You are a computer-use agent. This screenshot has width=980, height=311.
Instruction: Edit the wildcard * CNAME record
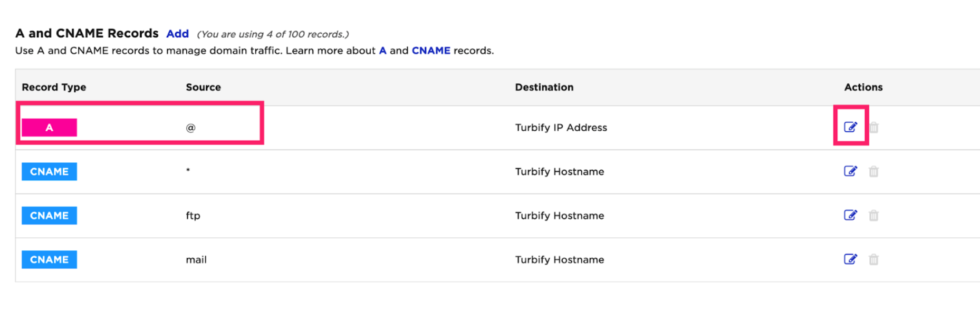[850, 171]
